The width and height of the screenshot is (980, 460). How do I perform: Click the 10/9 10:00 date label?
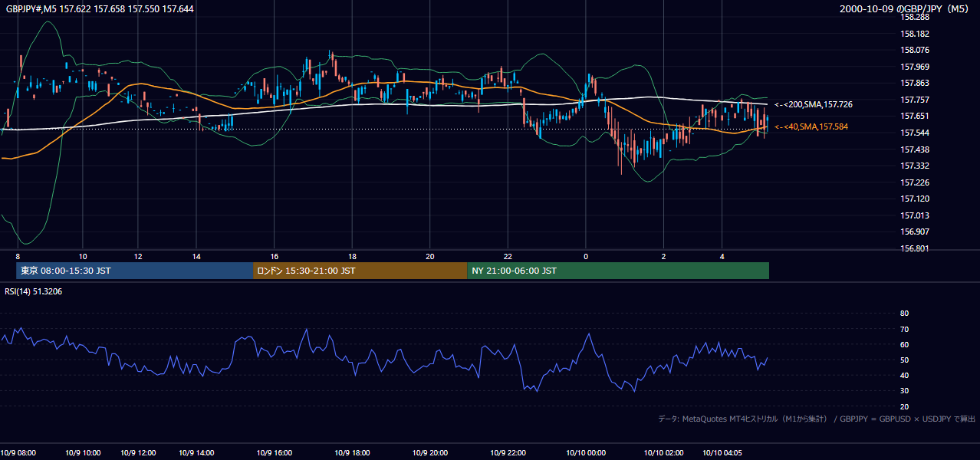(82, 453)
